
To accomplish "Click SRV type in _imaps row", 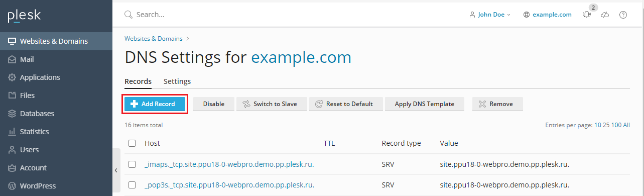I will click(388, 164).
